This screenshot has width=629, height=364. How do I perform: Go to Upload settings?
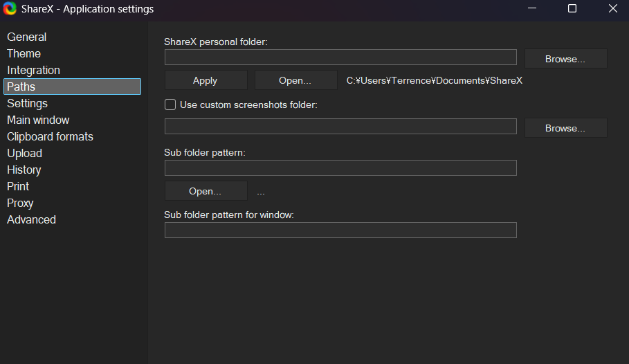(x=24, y=154)
